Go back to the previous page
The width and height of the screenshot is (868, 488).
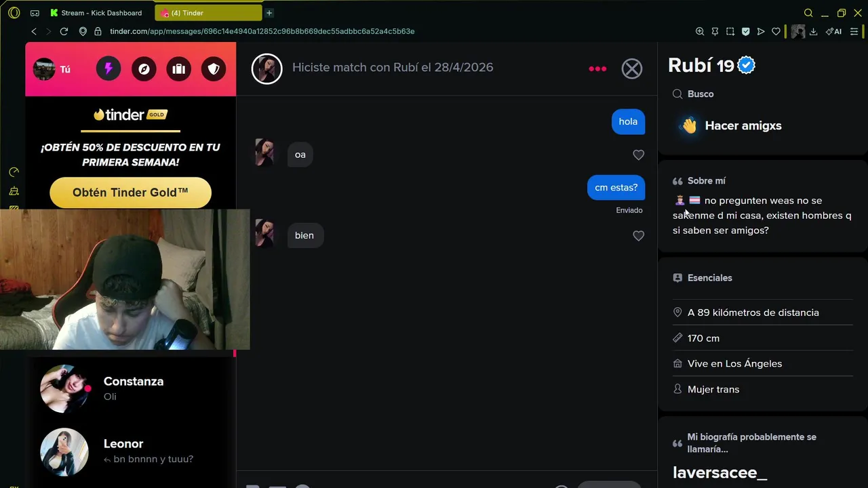(x=34, y=31)
